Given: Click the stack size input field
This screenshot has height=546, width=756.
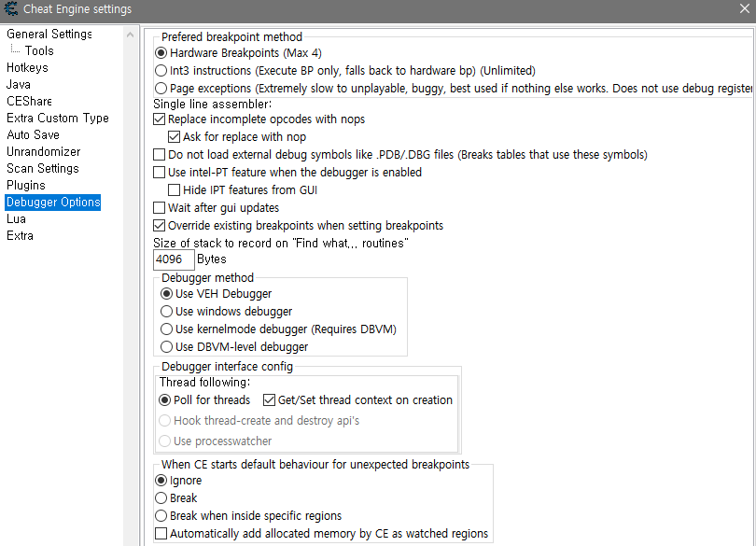Looking at the screenshot, I should click(174, 259).
